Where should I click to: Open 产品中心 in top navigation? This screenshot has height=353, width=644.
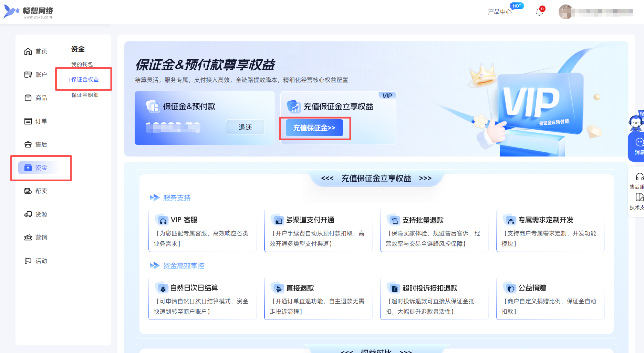pos(499,12)
